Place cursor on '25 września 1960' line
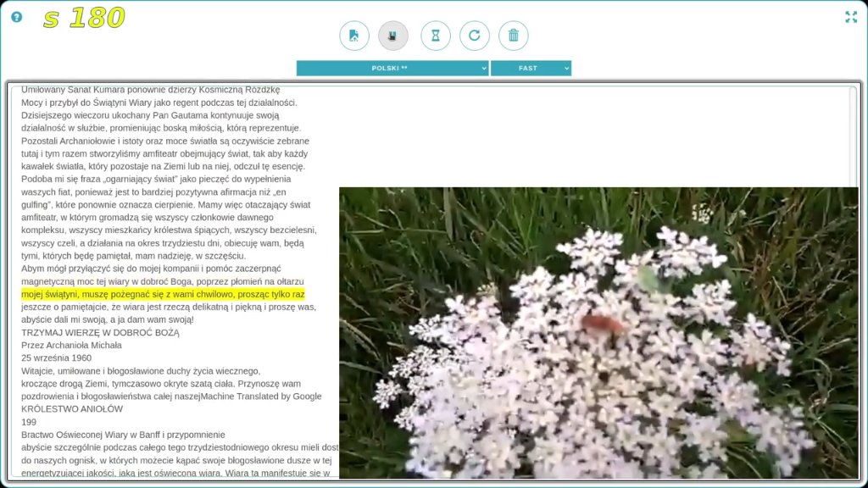The height and width of the screenshot is (488, 868). pyautogui.click(x=57, y=358)
